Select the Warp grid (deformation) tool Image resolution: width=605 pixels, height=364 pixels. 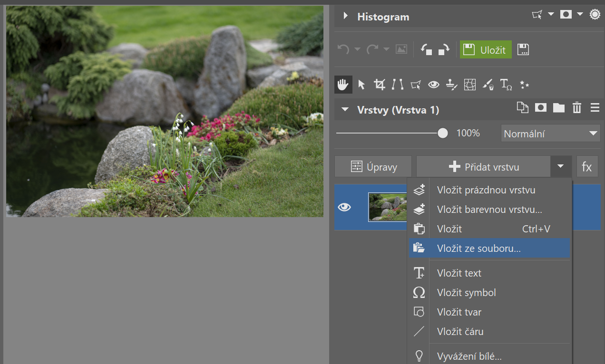point(469,85)
